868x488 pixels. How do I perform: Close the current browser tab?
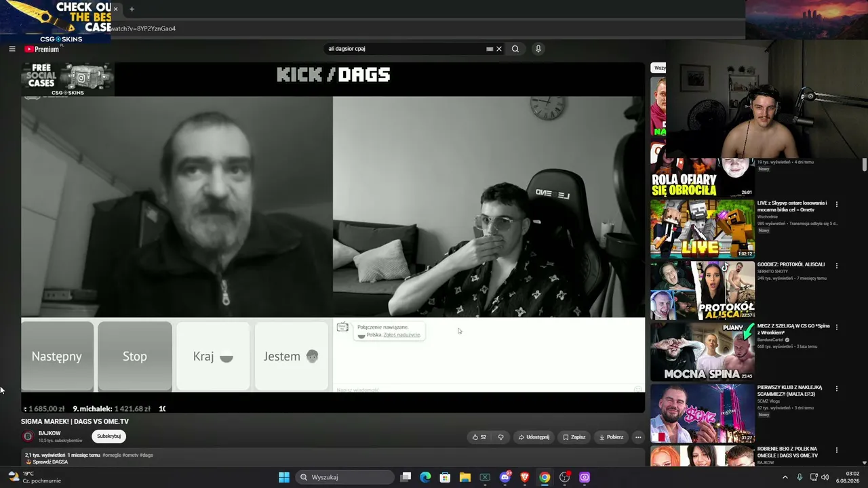coord(116,9)
